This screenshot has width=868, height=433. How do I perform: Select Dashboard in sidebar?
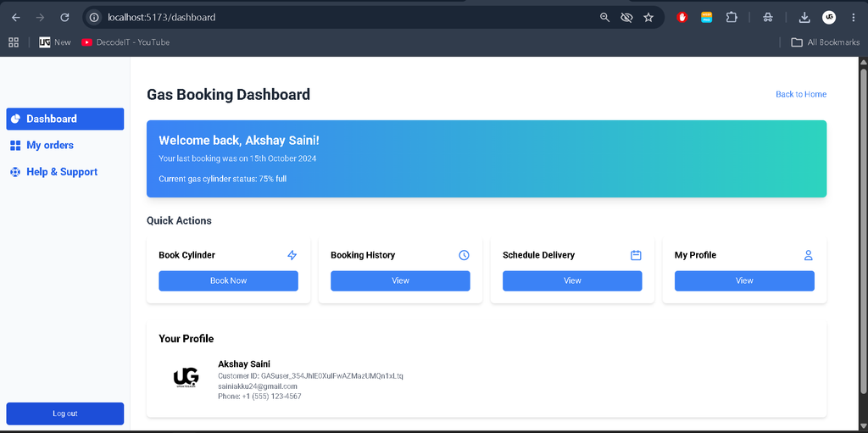tap(64, 119)
